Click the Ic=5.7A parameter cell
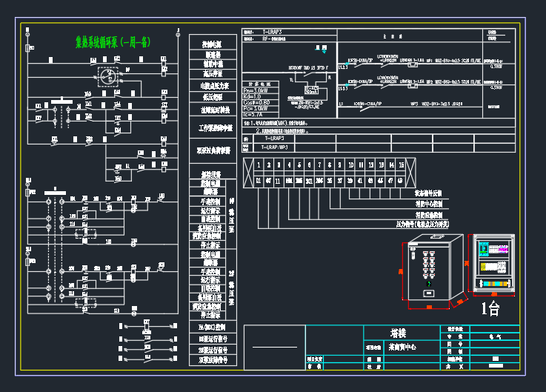Screen dimensions: 546x392 click(261, 115)
